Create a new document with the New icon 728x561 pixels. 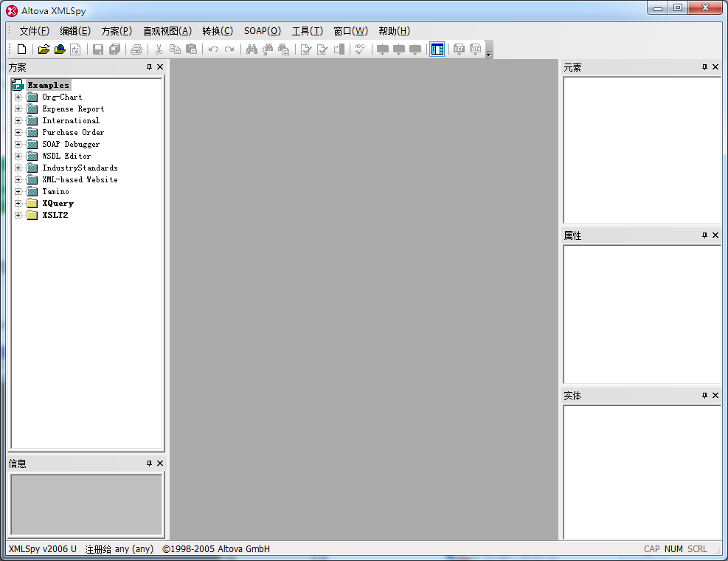[x=22, y=49]
